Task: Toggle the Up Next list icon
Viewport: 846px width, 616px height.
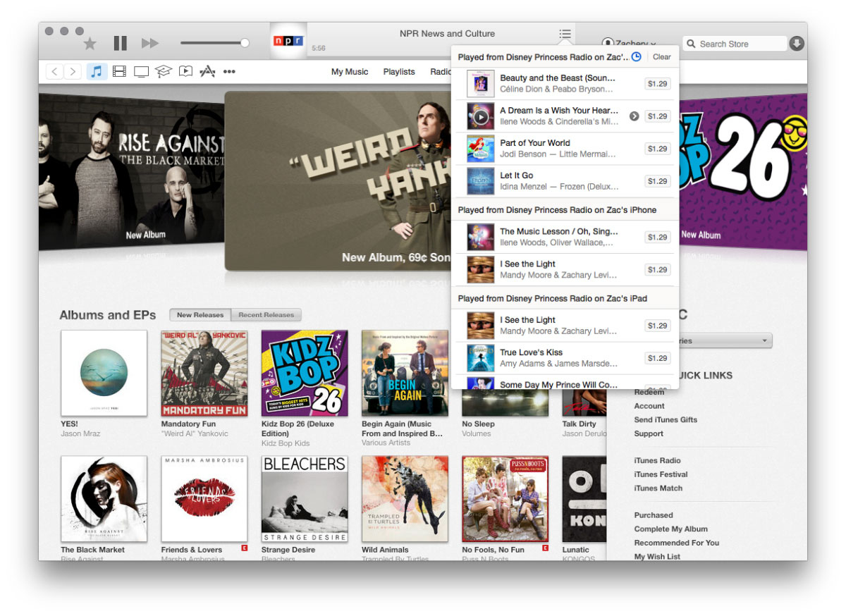Action: 565,34
